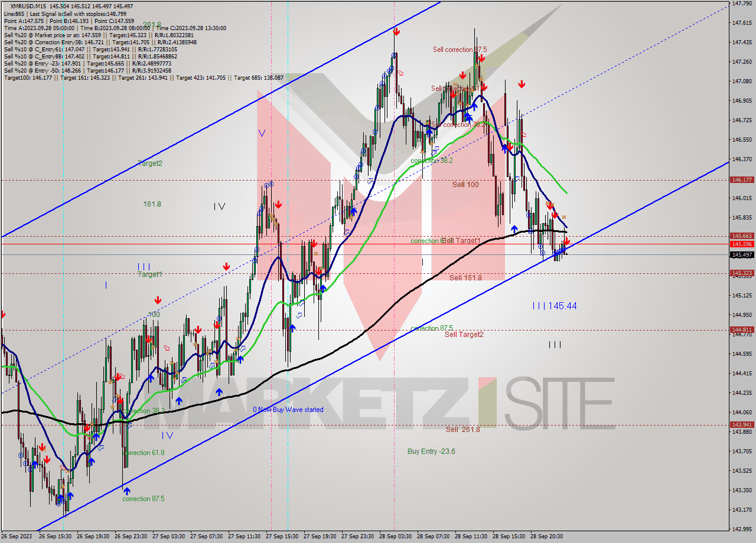Click the red 145.665 price tag
Viewport: 756px width, 543px height.
click(742, 236)
